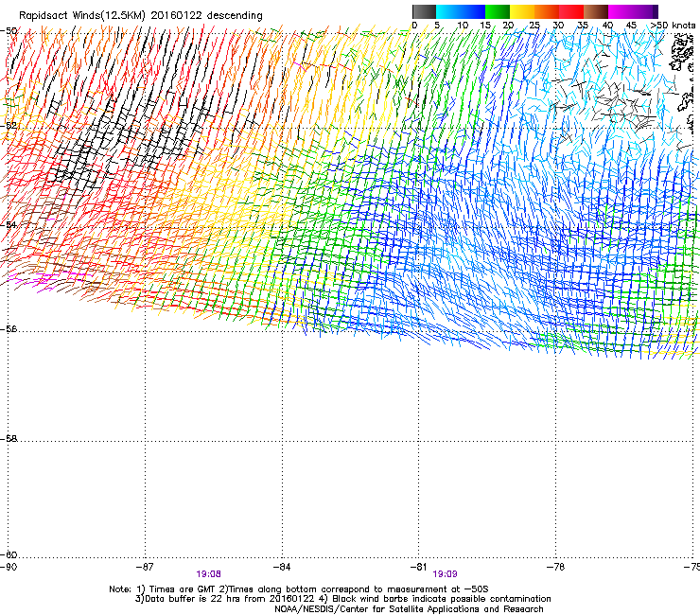The width and height of the screenshot is (700, 615).
Task: Click the 'Rapidsact Winds(12.5KM) 20160122 descending' title
Action: click(x=141, y=16)
